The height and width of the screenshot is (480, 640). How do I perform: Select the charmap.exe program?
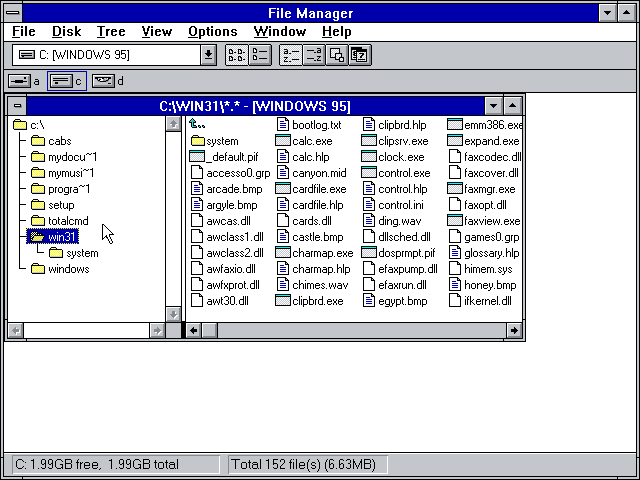pyautogui.click(x=314, y=253)
